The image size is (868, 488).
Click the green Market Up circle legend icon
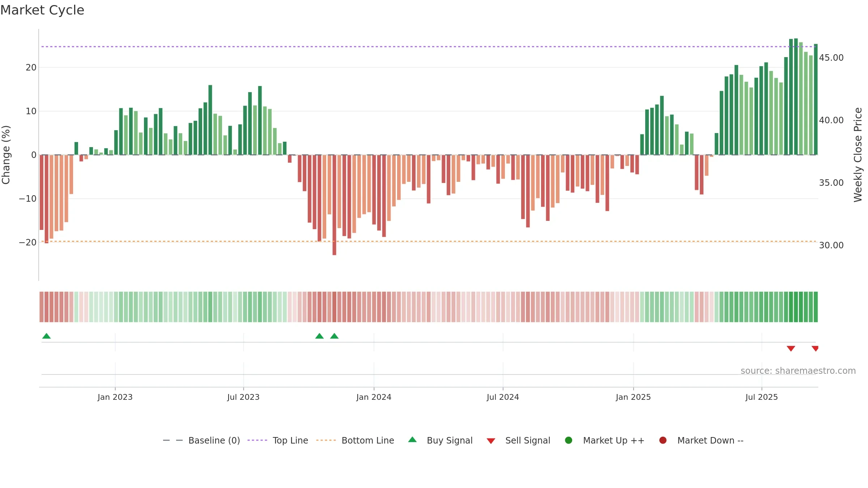(x=569, y=440)
